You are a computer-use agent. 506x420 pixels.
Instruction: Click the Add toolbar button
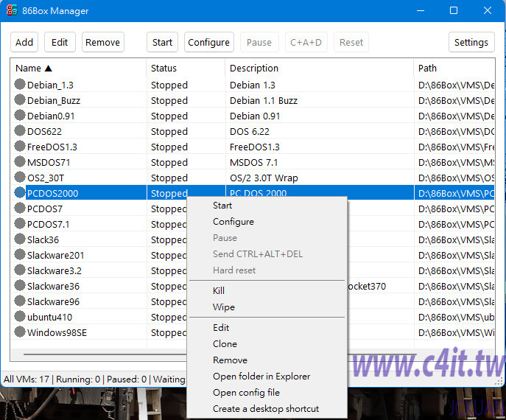[24, 42]
